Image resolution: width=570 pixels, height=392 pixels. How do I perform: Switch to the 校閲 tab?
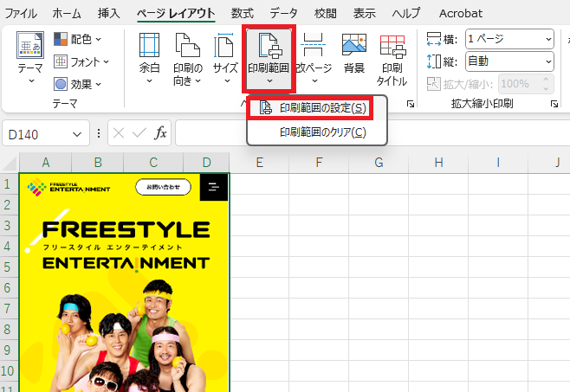click(326, 14)
